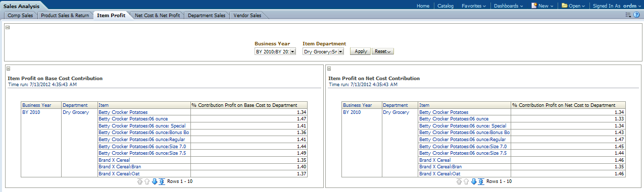Viewport: 644px width, 192px height.
Task: Open the signed-in user ordm menu
Action: click(x=630, y=6)
